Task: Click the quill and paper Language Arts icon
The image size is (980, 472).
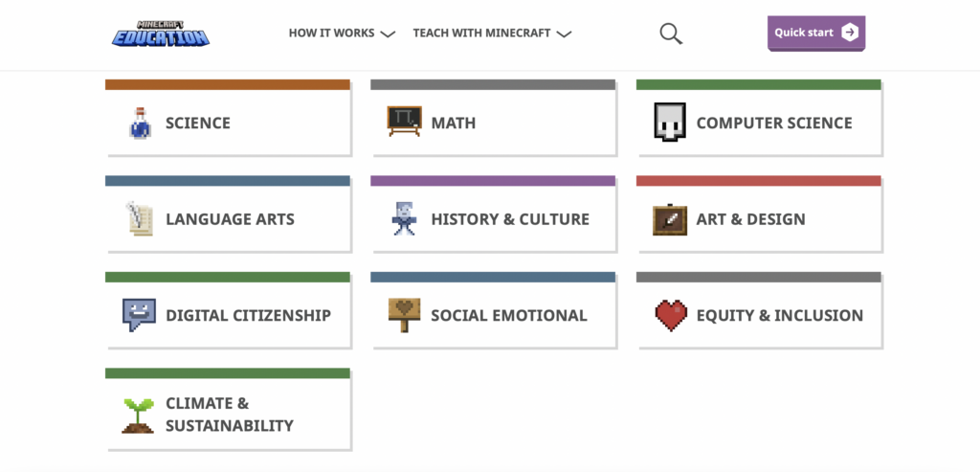Action: tap(139, 218)
